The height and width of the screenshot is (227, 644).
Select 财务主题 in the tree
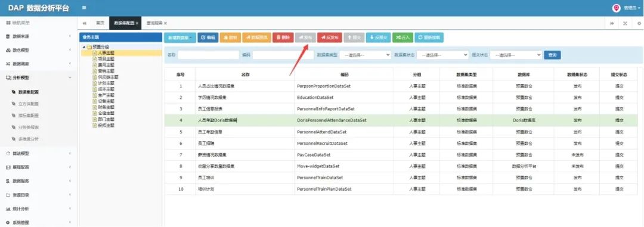[106, 107]
